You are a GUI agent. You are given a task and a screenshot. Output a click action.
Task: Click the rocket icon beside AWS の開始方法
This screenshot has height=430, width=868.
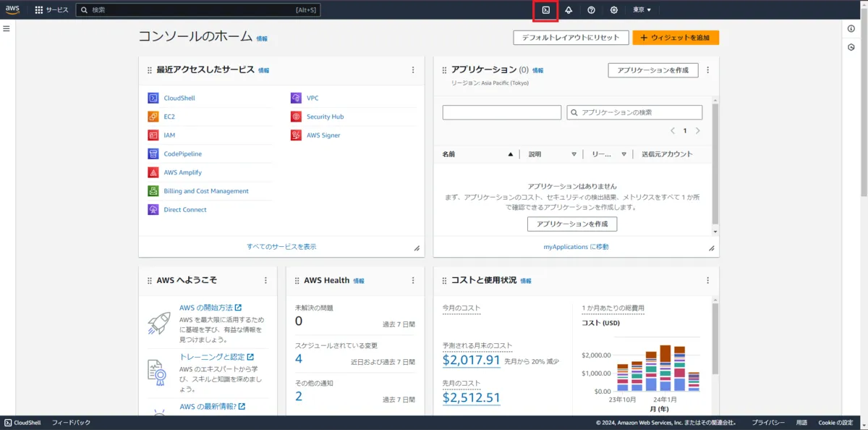click(158, 323)
